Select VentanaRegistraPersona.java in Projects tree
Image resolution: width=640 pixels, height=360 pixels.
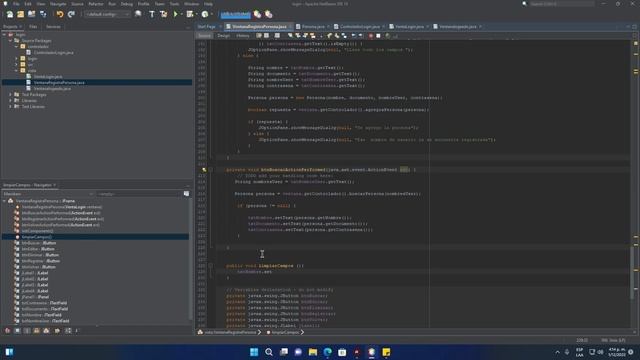point(59,82)
